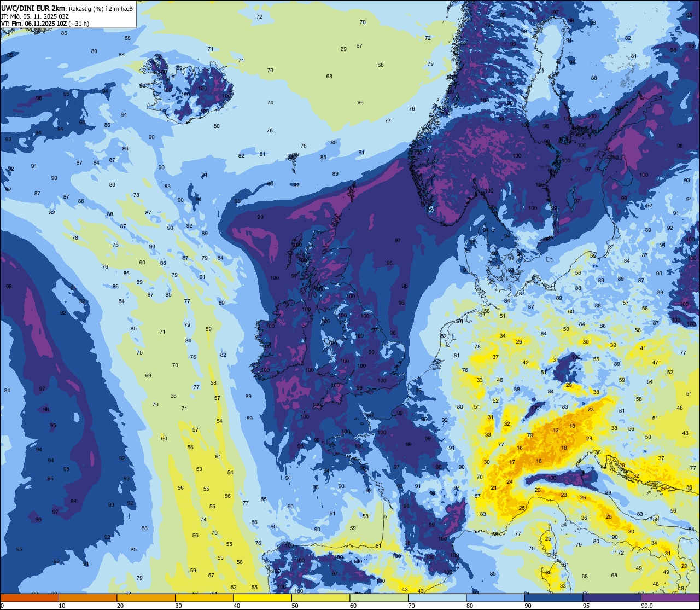700x610 pixels.
Task: Click the 20–30 amber legend swatch
Action: click(x=146, y=597)
